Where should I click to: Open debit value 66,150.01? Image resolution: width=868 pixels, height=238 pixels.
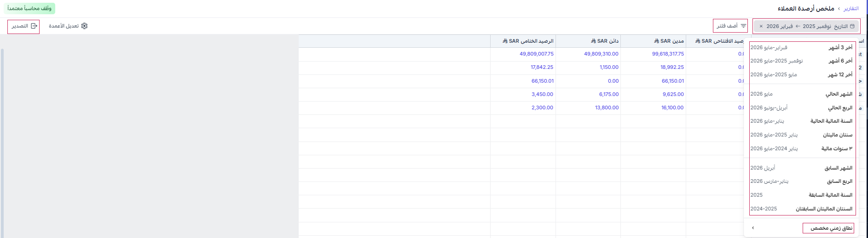point(673,81)
